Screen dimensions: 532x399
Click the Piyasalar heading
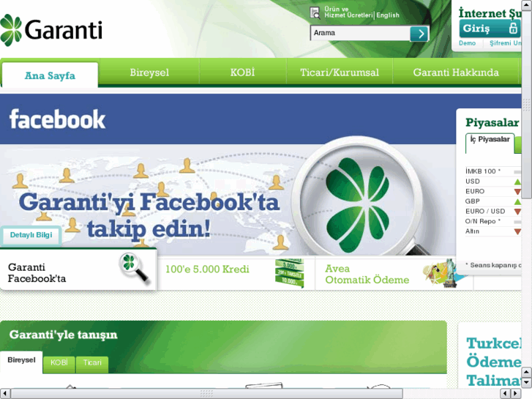[x=492, y=122]
